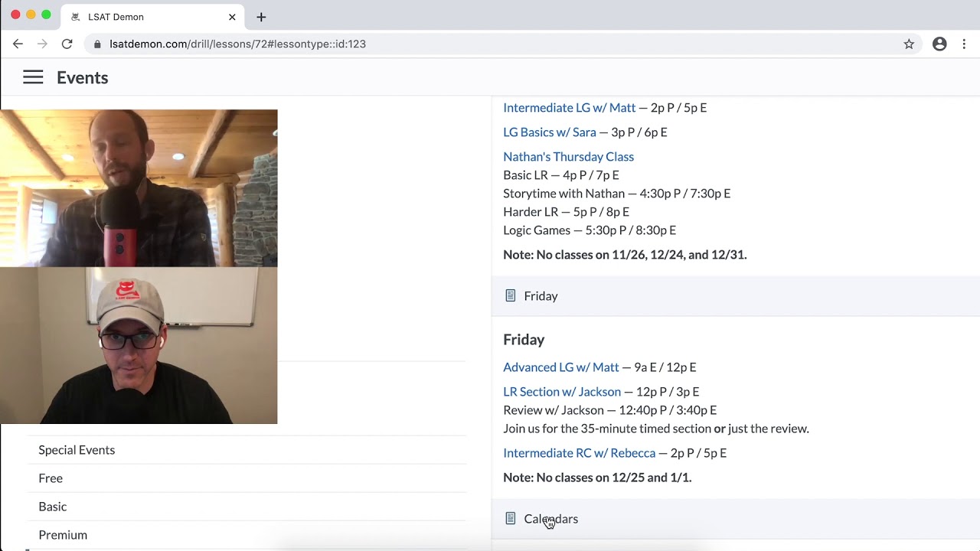Click bottom webcam video of man in cap
The height and width of the screenshot is (551, 980).
click(139, 345)
